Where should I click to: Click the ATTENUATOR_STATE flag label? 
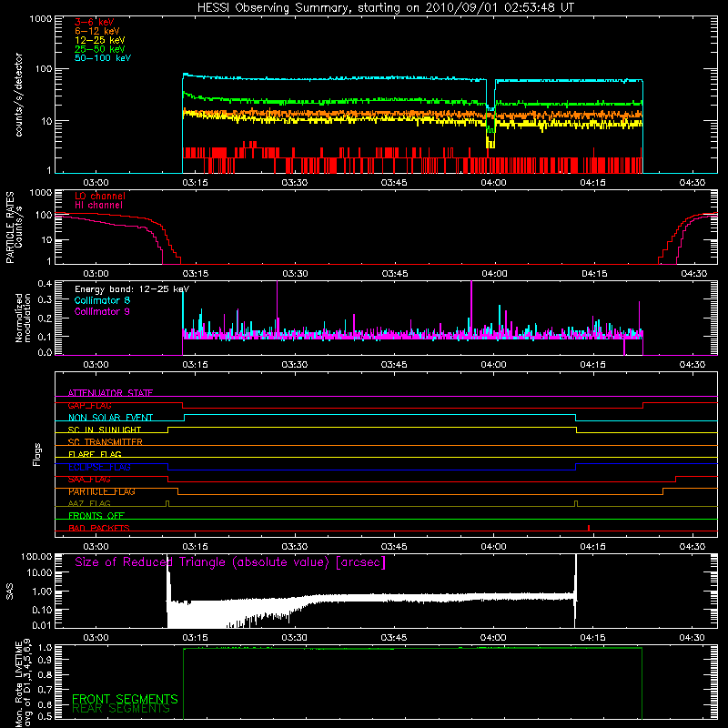coord(110,393)
